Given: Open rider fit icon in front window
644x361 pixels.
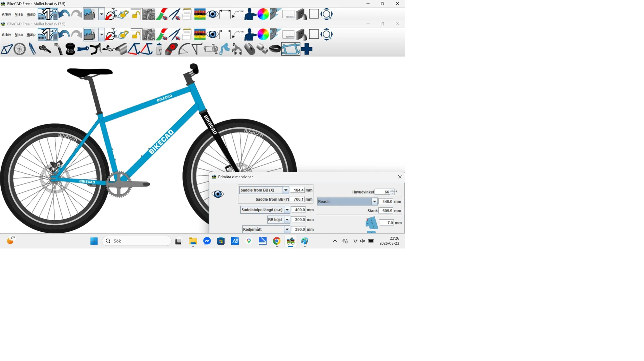Looking at the screenshot, I should click(x=250, y=35).
